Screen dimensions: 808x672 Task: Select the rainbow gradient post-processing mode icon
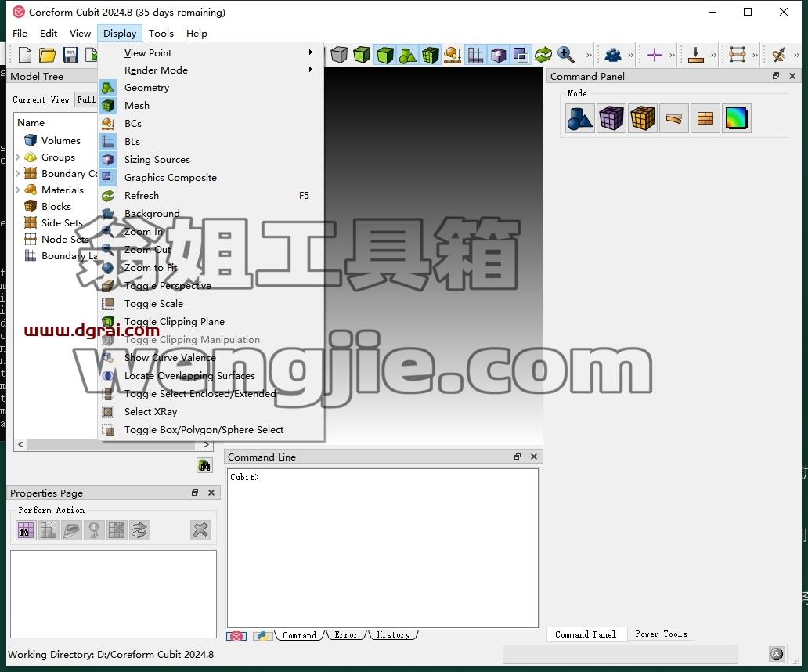(x=737, y=118)
